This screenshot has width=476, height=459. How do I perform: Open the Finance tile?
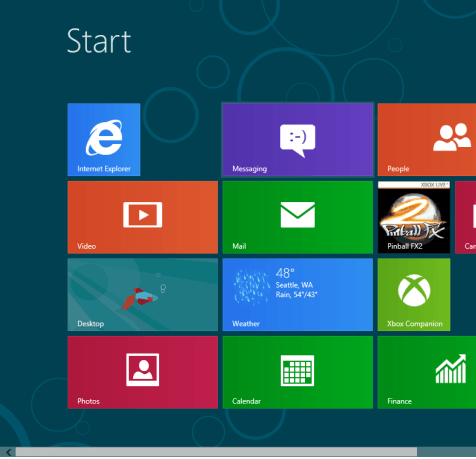pos(427,372)
